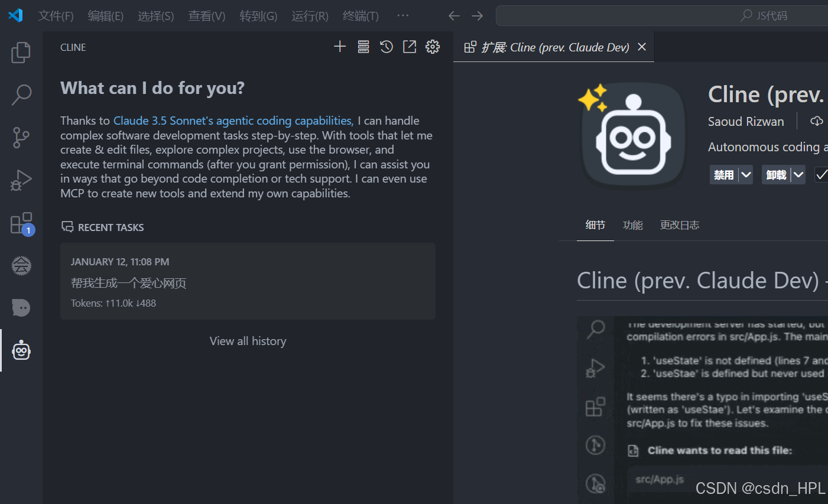Image resolution: width=828 pixels, height=504 pixels.
Task: Click the 禁用 button
Action: point(724,175)
